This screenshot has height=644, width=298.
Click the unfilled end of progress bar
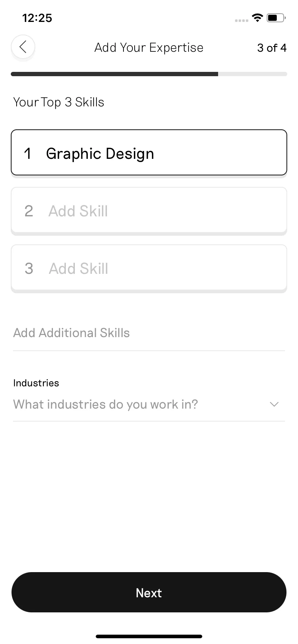coord(253,74)
